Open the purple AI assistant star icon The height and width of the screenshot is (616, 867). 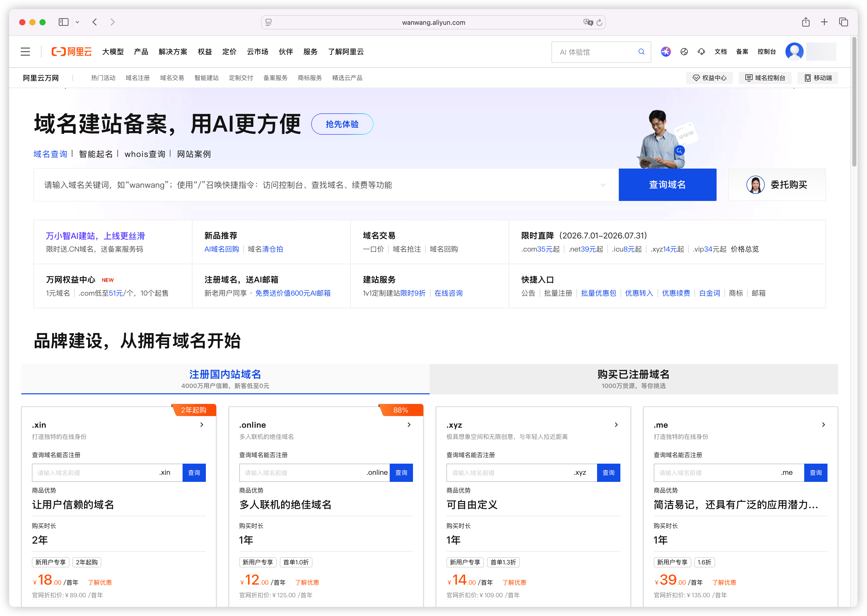pos(665,52)
